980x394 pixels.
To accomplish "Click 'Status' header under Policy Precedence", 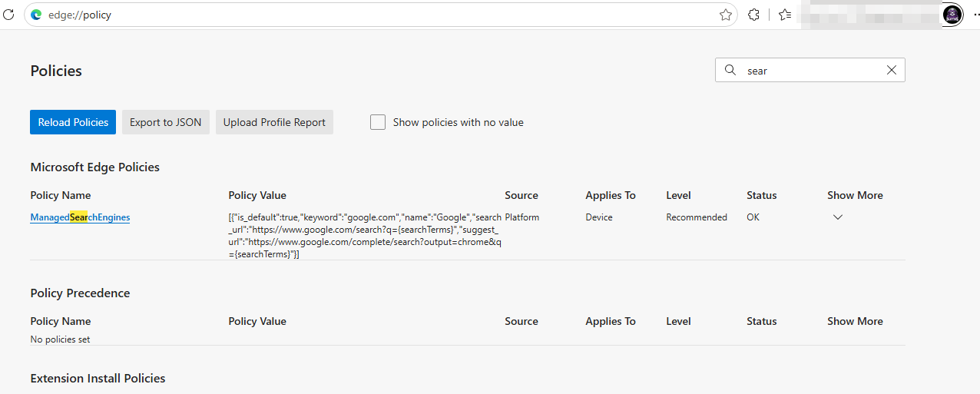I will pyautogui.click(x=762, y=321).
